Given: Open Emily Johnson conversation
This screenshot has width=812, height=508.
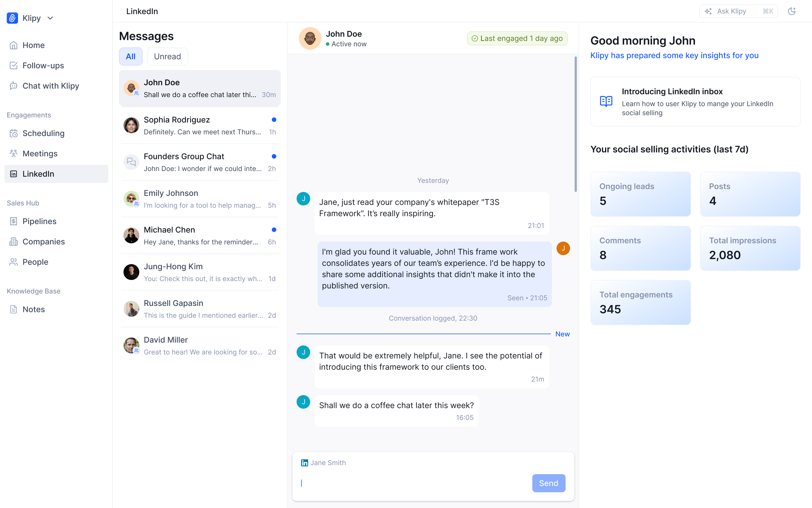Looking at the screenshot, I should pyautogui.click(x=200, y=199).
